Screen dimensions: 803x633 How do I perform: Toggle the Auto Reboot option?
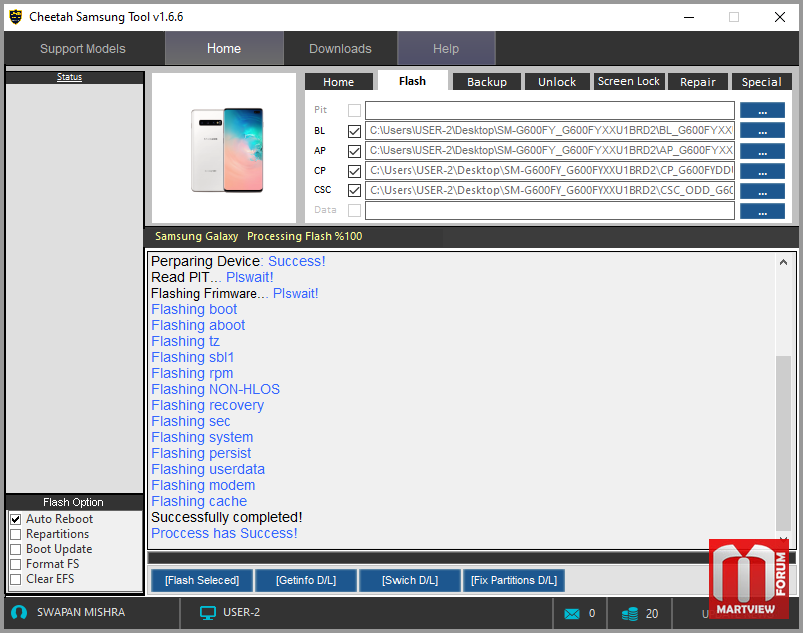(16, 519)
